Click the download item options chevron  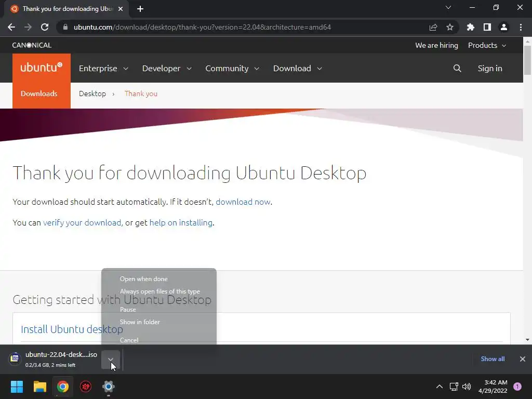point(111,360)
